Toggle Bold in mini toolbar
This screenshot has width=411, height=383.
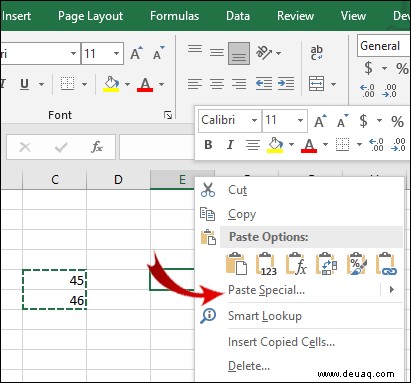pyautogui.click(x=208, y=145)
